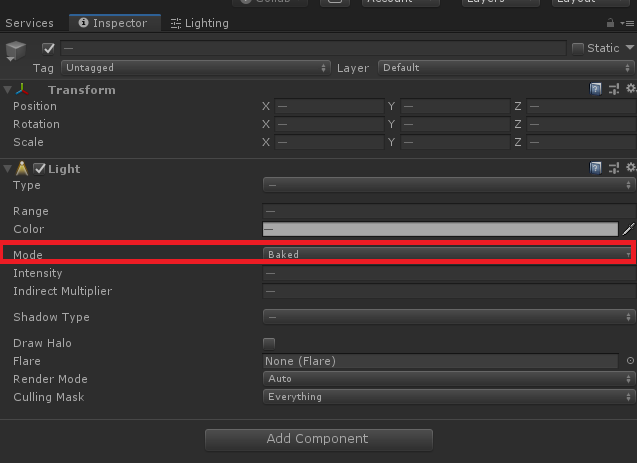
Task: Open the light Type dropdown
Action: [449, 185]
